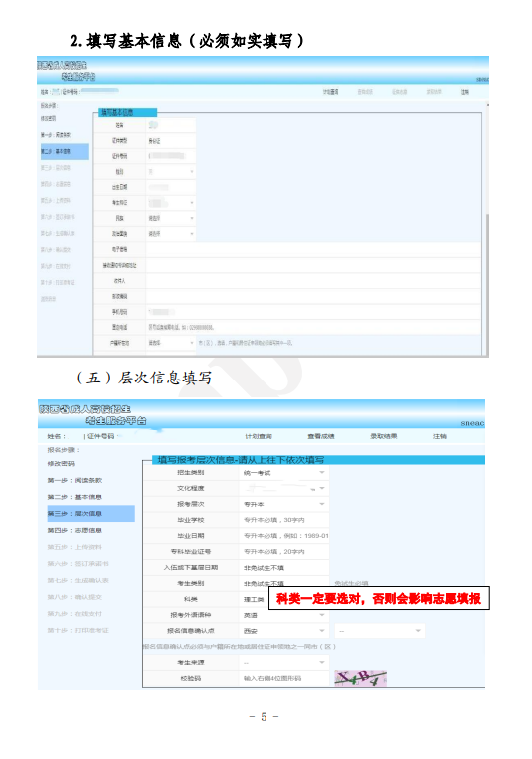This screenshot has height=759, width=532.
Task: Expand the 报考外语语种 dropdown showing 英语
Action: point(283,615)
